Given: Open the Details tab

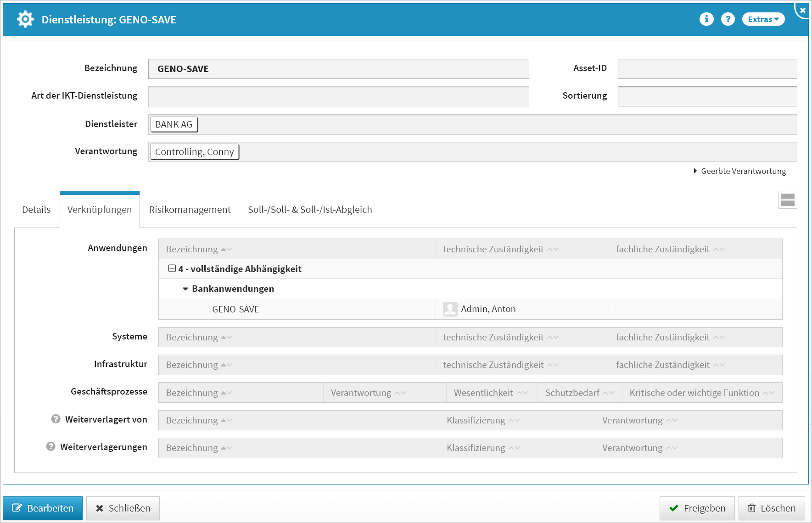Looking at the screenshot, I should [36, 210].
